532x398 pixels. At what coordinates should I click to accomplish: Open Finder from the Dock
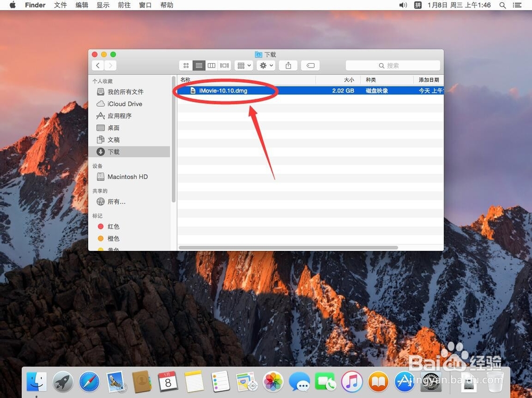(x=36, y=382)
